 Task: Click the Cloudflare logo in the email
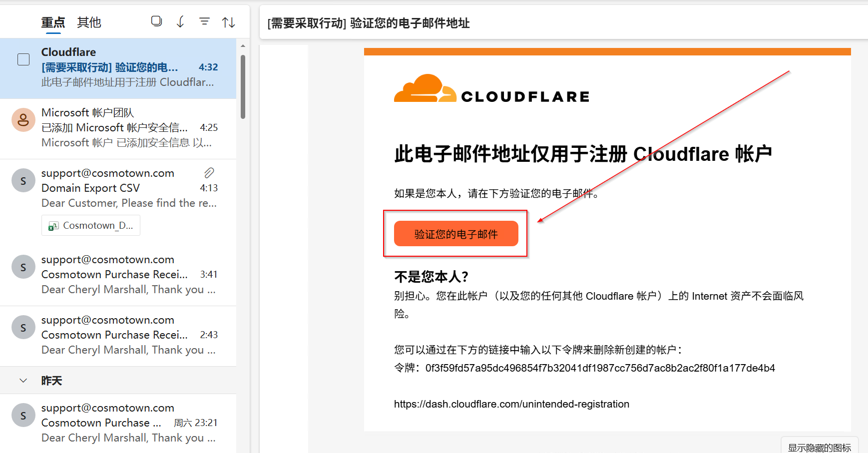(x=491, y=89)
